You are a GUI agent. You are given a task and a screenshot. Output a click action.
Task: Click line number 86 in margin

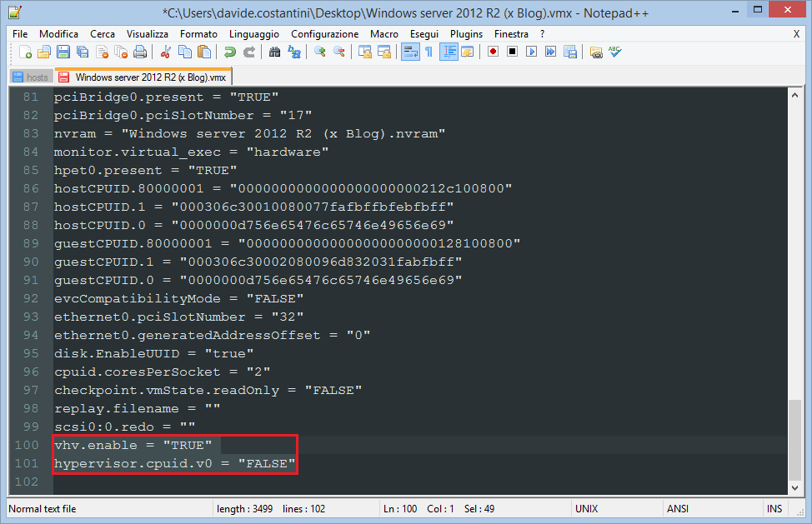click(31, 189)
